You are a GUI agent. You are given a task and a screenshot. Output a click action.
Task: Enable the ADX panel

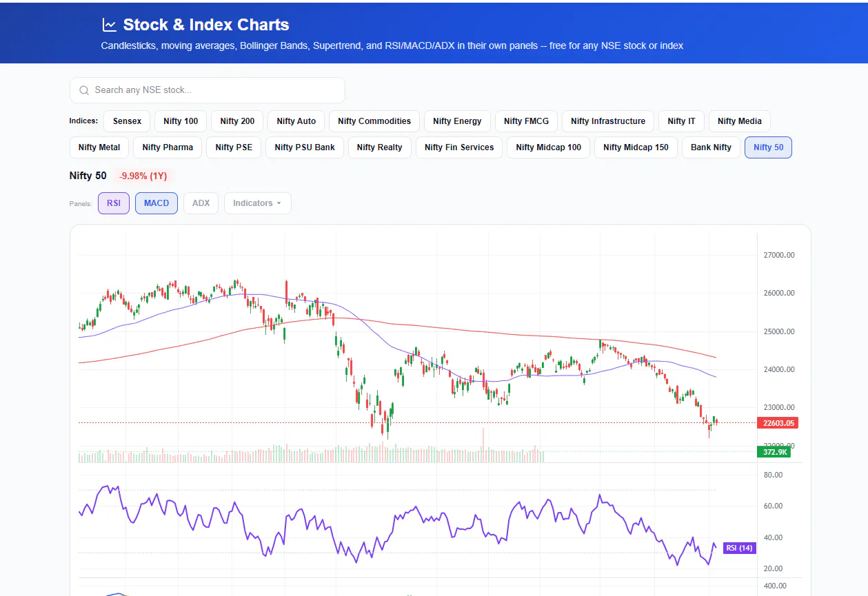(201, 203)
